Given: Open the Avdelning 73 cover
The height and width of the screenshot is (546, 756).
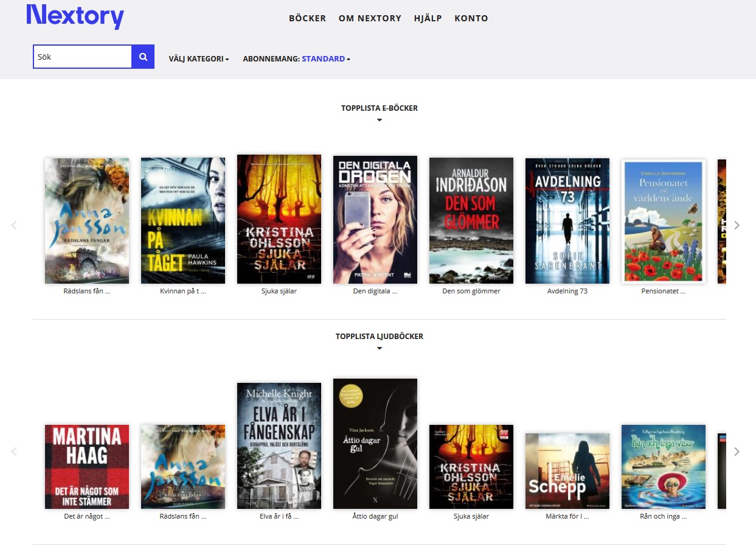Looking at the screenshot, I should (567, 221).
